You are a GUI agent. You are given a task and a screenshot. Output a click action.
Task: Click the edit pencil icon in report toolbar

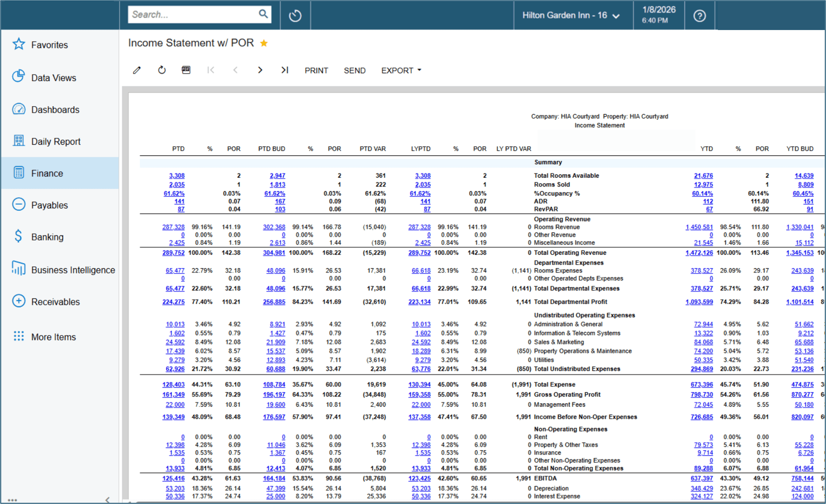(x=137, y=70)
